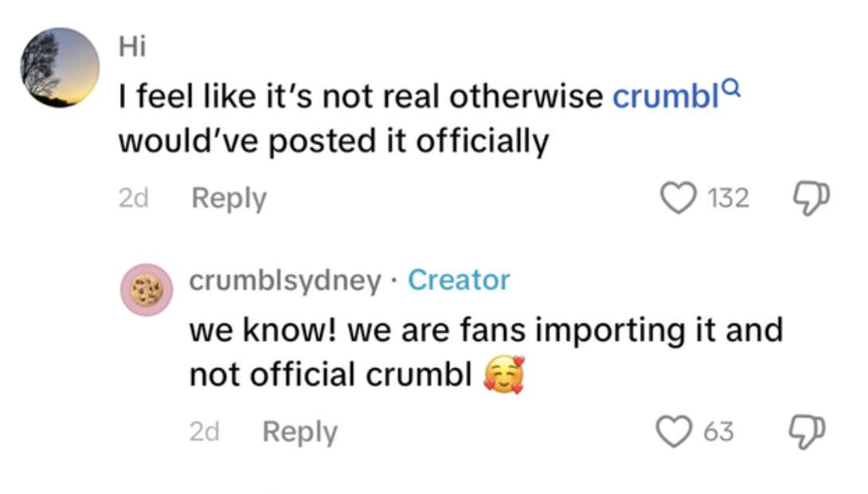Open Hi's profile picture
This screenshot has width=868, height=494.
pos(59,64)
